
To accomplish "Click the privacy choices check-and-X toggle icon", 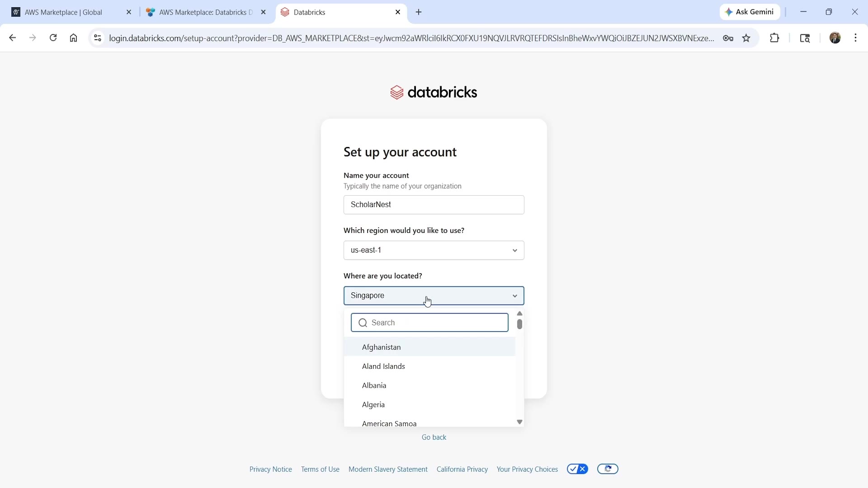I will (x=578, y=469).
